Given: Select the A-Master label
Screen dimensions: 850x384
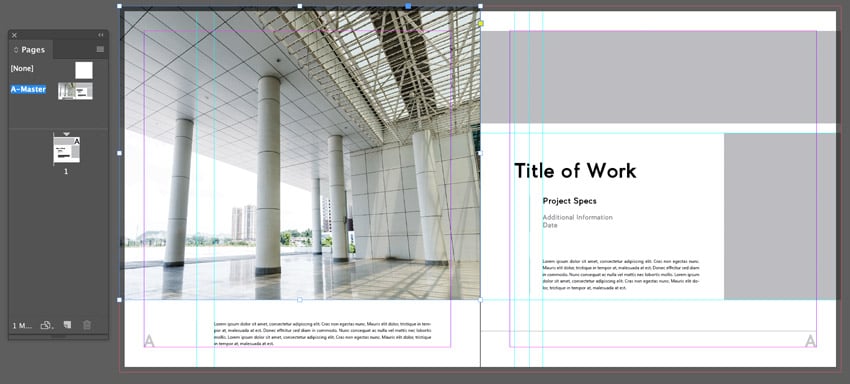Looking at the screenshot, I should pyautogui.click(x=28, y=89).
